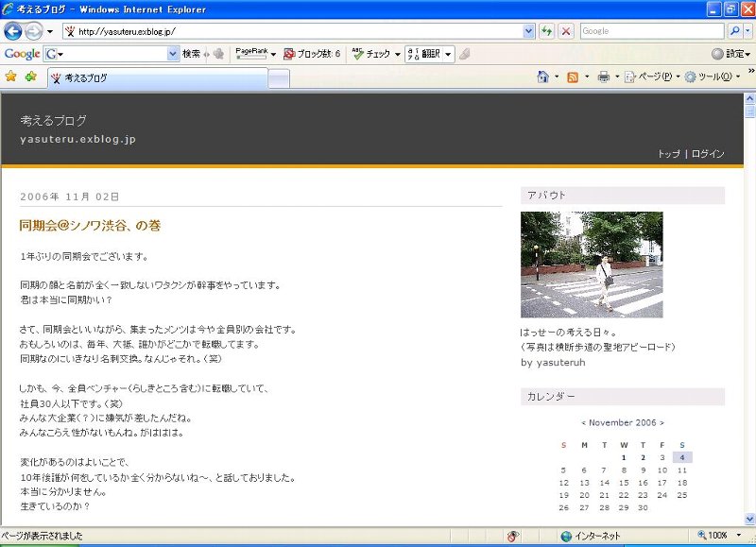The width and height of the screenshot is (756, 547).
Task: Click the 100% zoom level button
Action: 713,536
